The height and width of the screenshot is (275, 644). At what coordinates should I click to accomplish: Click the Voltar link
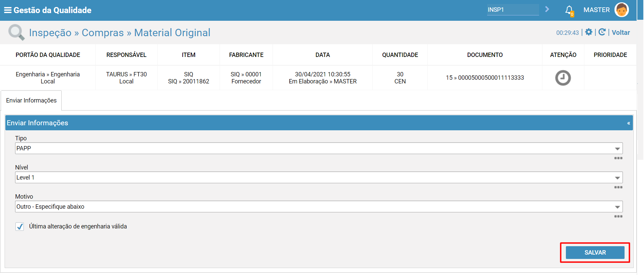621,32
